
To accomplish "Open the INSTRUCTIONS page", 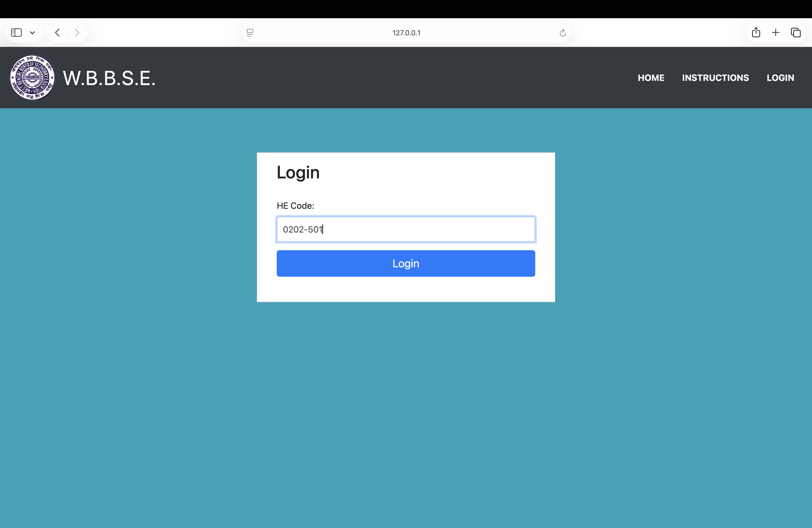I will click(x=715, y=77).
